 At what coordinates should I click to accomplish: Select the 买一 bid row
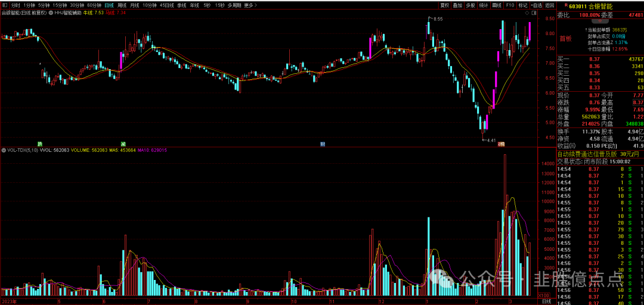tap(600, 59)
